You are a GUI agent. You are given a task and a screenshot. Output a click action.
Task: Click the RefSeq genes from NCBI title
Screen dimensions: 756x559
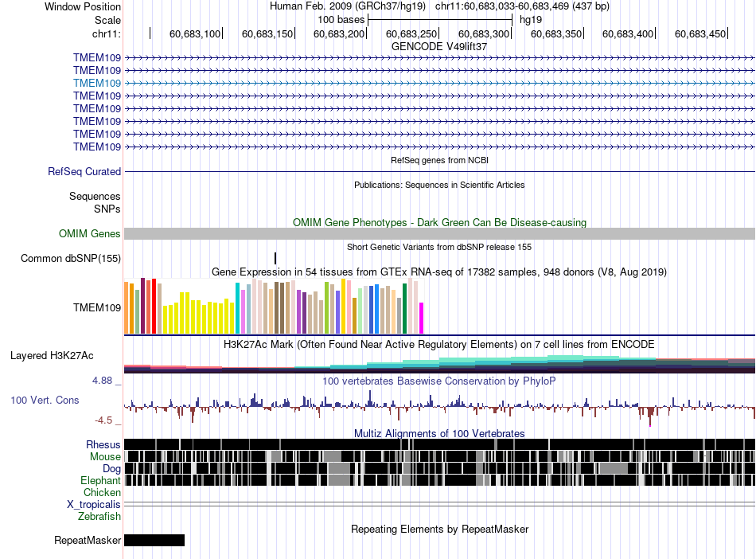[440, 160]
